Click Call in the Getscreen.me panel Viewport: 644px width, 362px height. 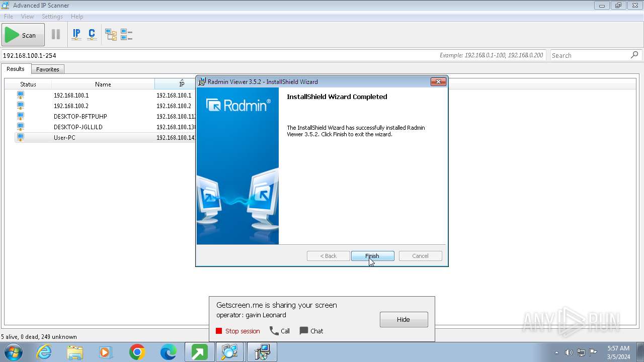280,331
